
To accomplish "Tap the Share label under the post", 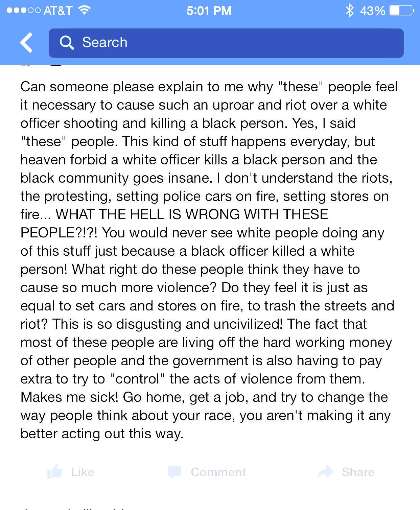I will [x=358, y=472].
